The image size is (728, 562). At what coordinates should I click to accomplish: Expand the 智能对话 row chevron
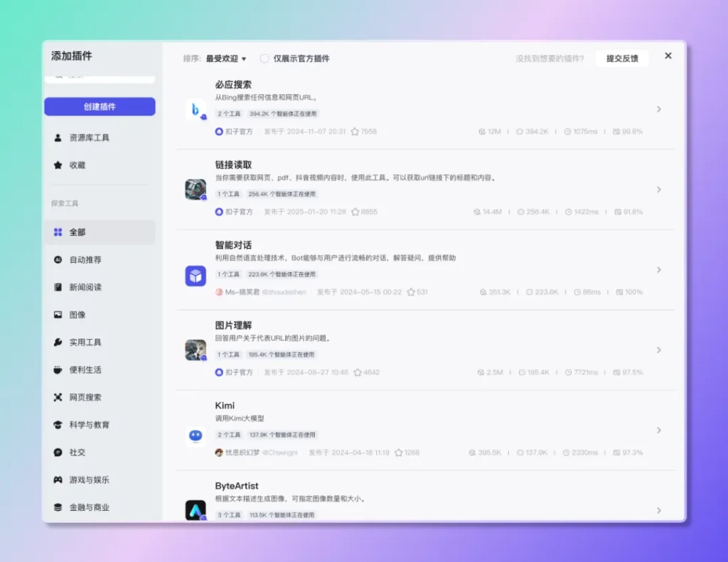pos(659,269)
